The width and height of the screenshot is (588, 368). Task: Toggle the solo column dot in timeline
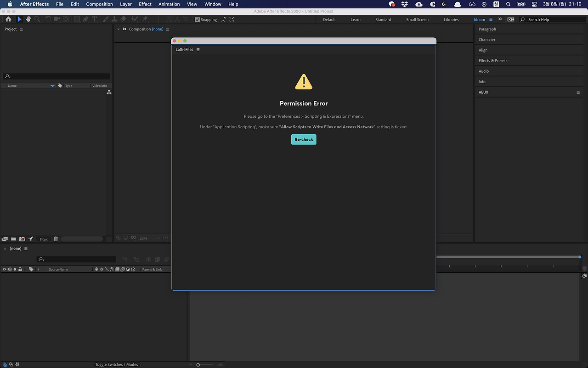pyautogui.click(x=15, y=269)
